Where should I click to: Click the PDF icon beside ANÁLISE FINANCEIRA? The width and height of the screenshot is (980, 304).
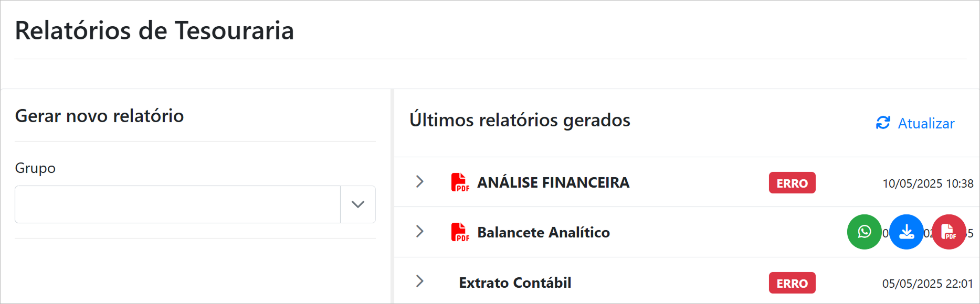tap(460, 182)
